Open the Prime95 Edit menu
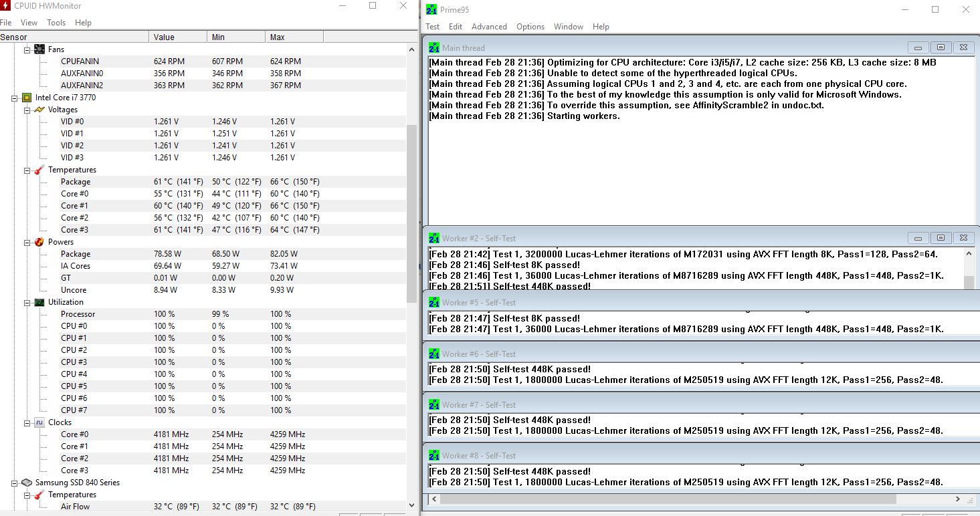This screenshot has height=516, width=980. pyautogui.click(x=456, y=27)
